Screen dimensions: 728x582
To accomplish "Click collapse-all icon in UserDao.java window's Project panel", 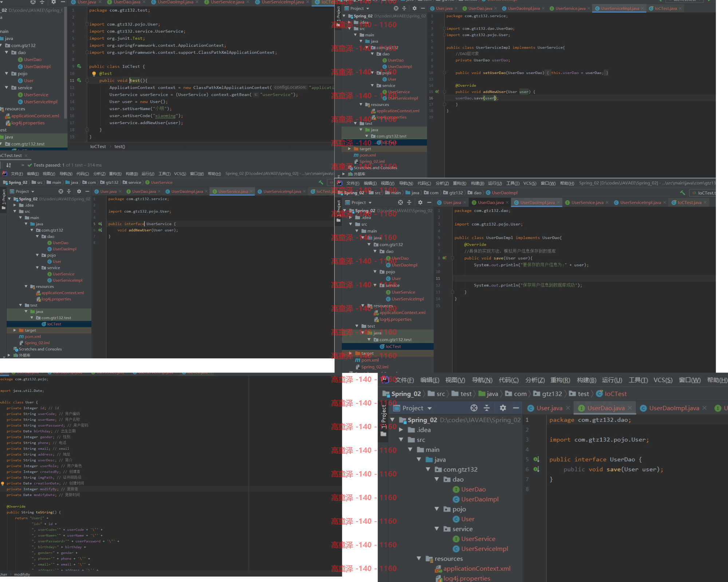I will 487,408.
